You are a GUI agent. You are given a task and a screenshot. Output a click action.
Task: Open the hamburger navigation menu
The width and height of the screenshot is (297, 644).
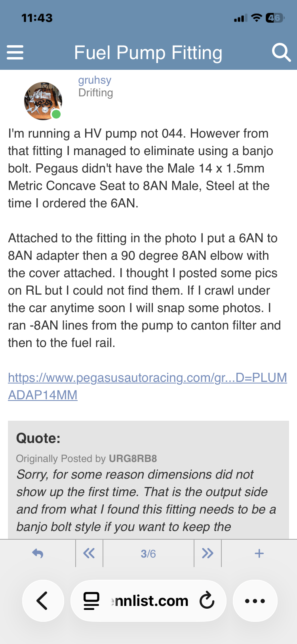(15, 53)
